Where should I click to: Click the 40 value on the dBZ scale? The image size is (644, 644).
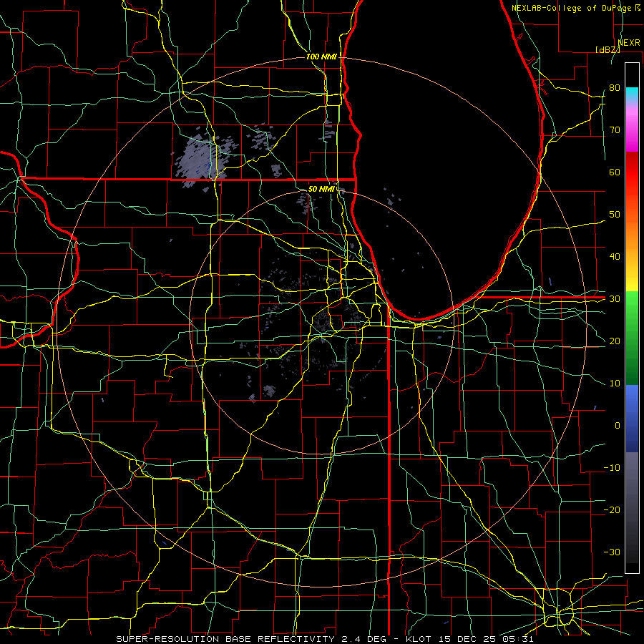point(615,257)
